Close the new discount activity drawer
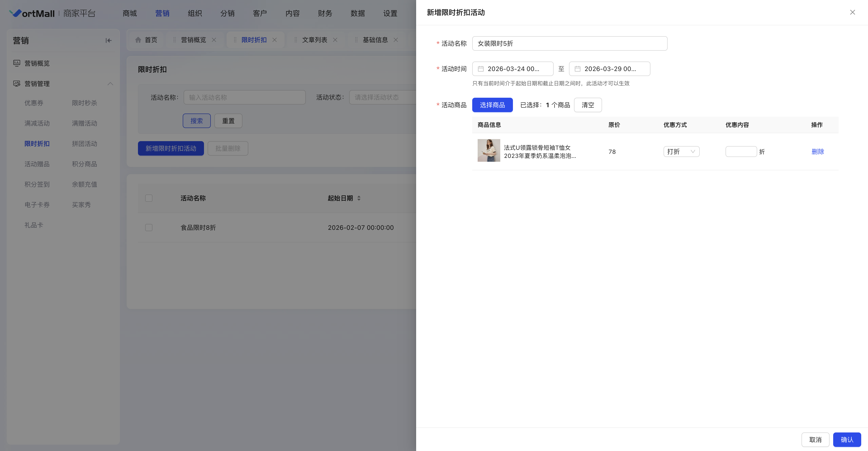Viewport: 868px width, 451px height. click(x=852, y=12)
